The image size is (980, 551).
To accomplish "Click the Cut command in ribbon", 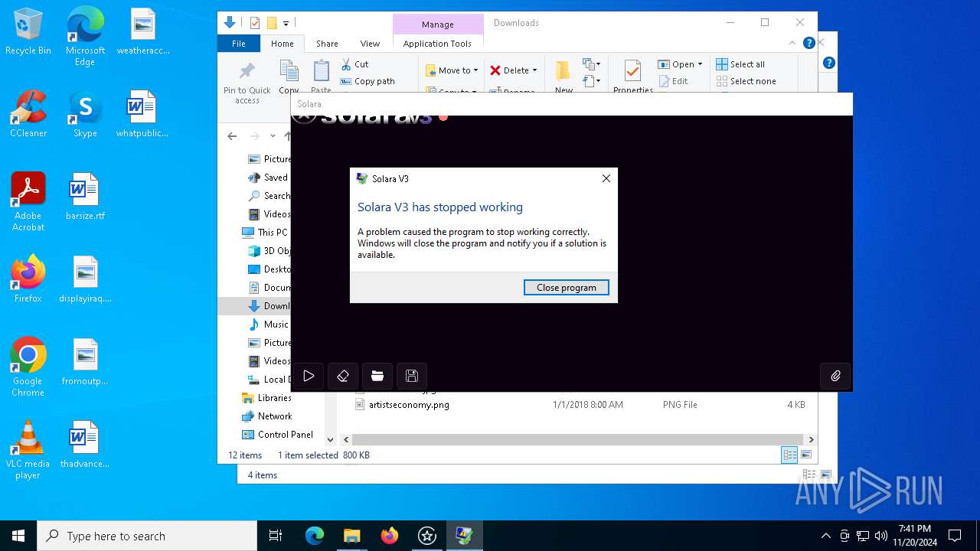I will click(354, 64).
